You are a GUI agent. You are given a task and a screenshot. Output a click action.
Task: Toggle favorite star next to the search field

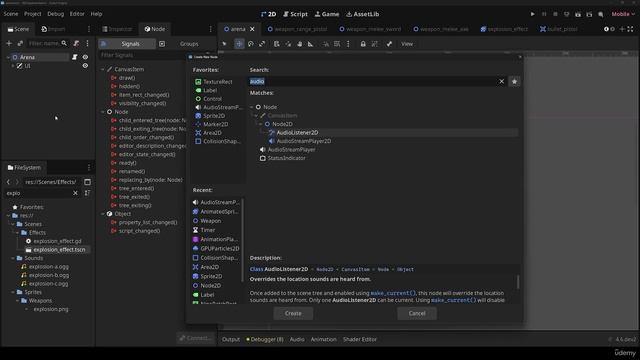pyautogui.click(x=514, y=81)
